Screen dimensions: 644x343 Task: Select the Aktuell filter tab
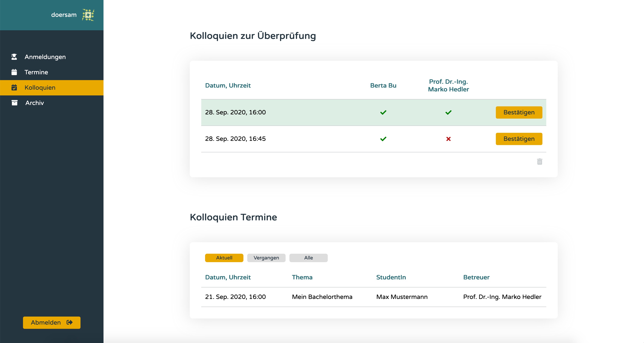[x=224, y=258]
